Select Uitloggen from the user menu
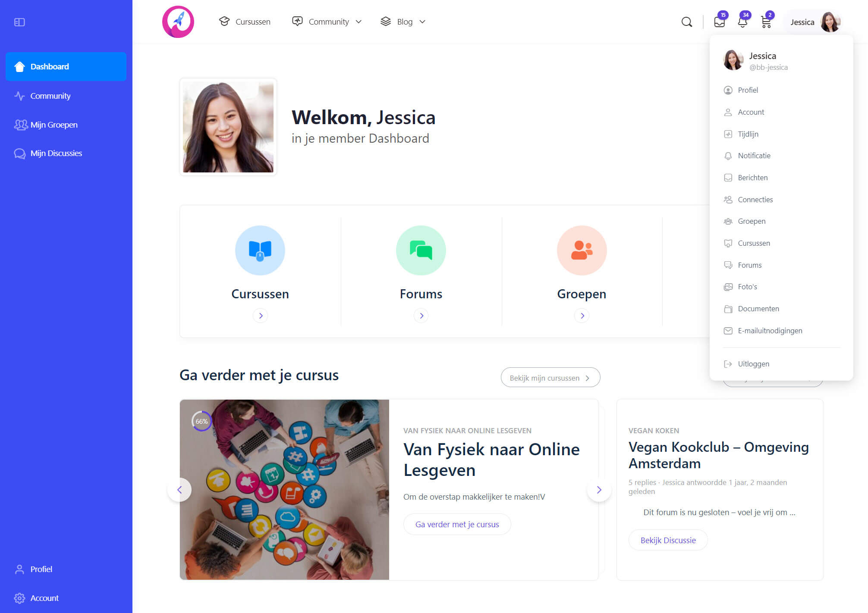Screen dimensions: 868x613 753,364
